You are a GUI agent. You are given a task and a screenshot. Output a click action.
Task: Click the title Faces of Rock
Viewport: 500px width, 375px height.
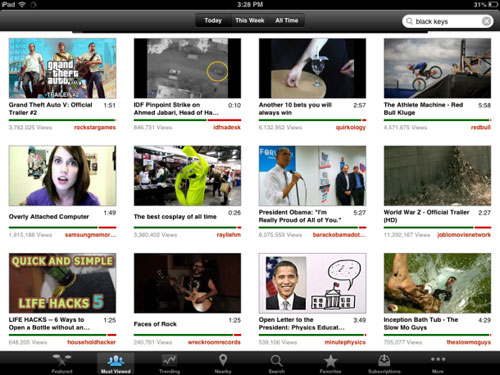point(155,324)
